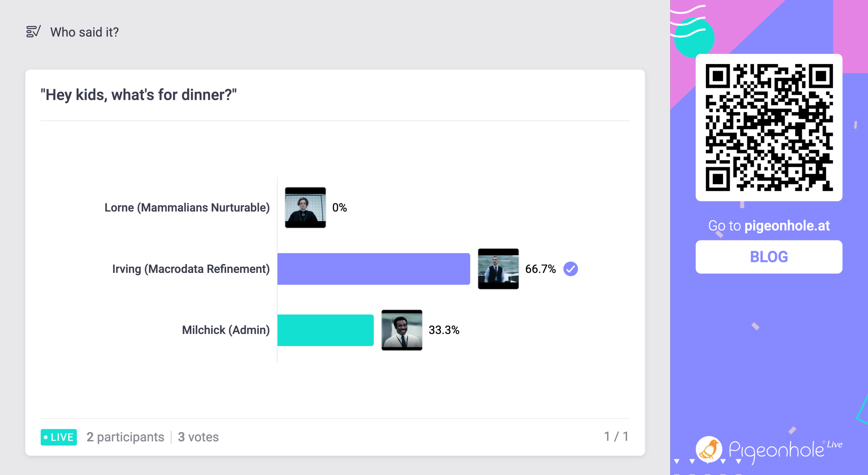Click the quiz icon beside Who said it?
Viewport: 868px width, 475px height.
coord(33,32)
